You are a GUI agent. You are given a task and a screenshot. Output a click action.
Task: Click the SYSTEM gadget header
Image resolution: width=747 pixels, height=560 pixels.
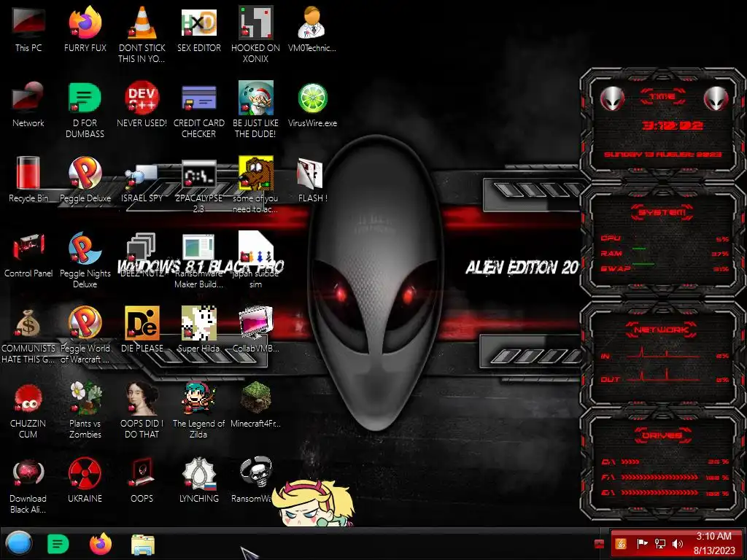point(662,212)
